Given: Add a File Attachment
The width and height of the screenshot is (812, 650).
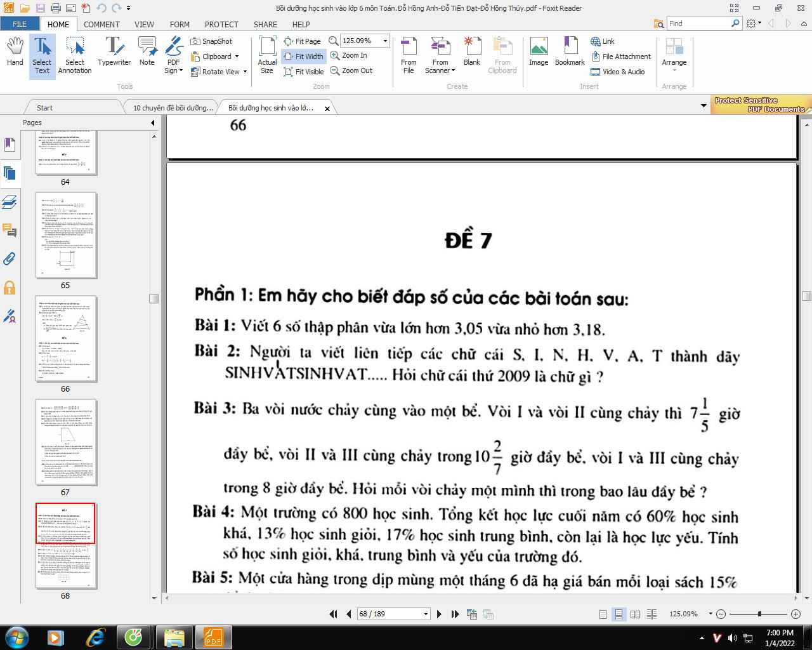Looking at the screenshot, I should [x=620, y=56].
